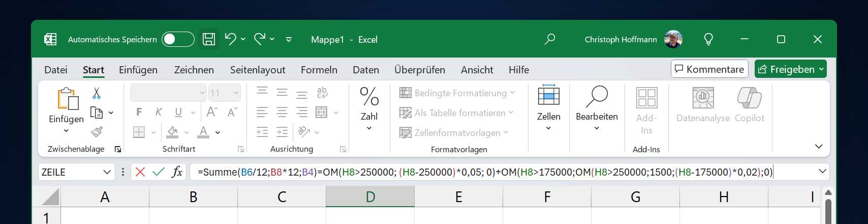Click the Add-Ins button
The width and height of the screenshot is (868, 224).
pyautogui.click(x=646, y=111)
